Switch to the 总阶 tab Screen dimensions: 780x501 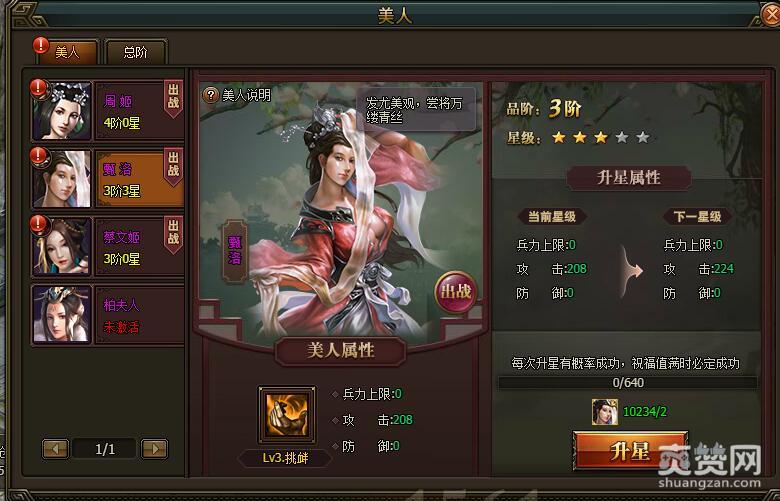[135, 52]
